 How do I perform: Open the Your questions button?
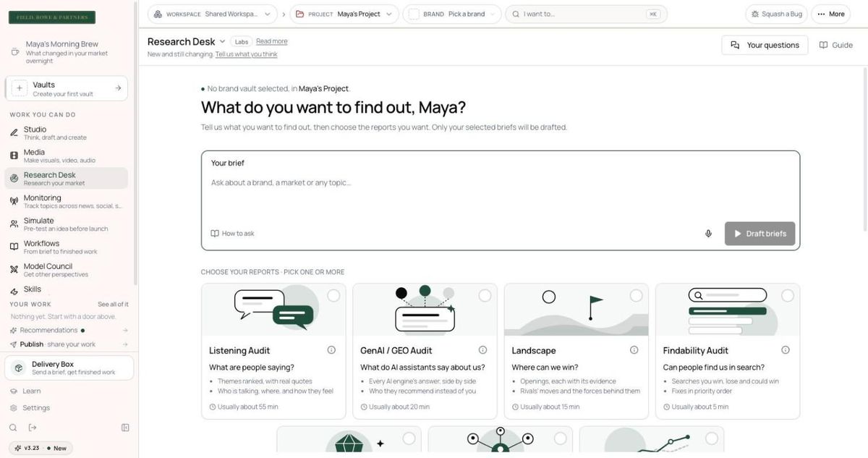[765, 45]
